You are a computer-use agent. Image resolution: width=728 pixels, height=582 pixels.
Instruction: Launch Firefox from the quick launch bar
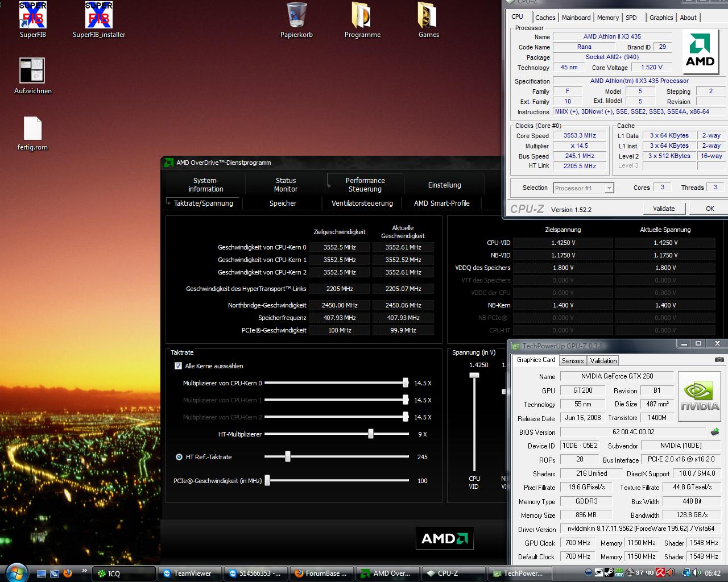click(x=68, y=573)
